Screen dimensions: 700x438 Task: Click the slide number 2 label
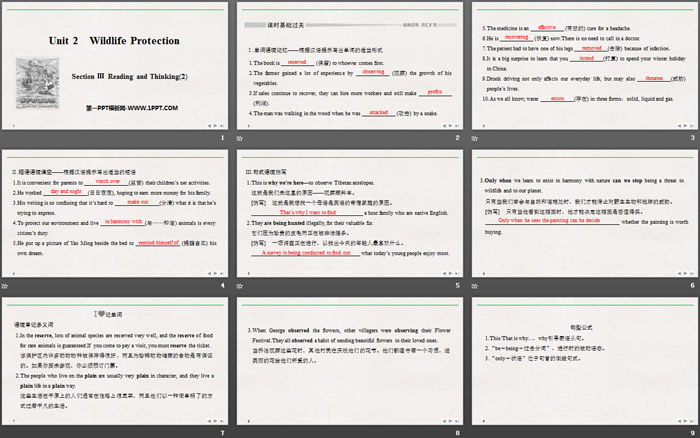click(x=457, y=138)
